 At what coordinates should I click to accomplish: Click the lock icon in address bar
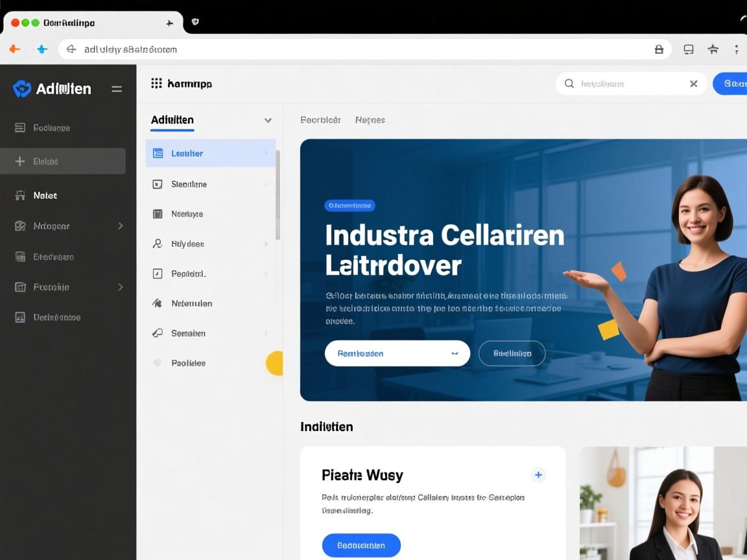pos(659,49)
